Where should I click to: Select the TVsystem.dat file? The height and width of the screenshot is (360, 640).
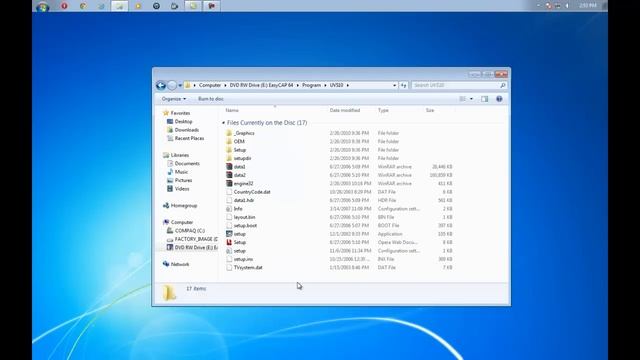[248, 267]
